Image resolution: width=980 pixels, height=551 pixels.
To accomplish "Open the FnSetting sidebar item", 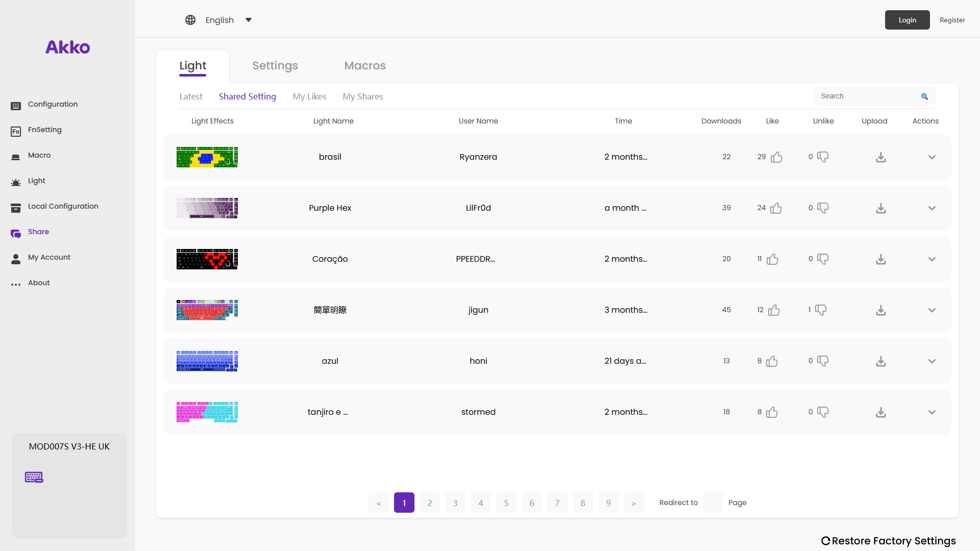I will coord(44,130).
